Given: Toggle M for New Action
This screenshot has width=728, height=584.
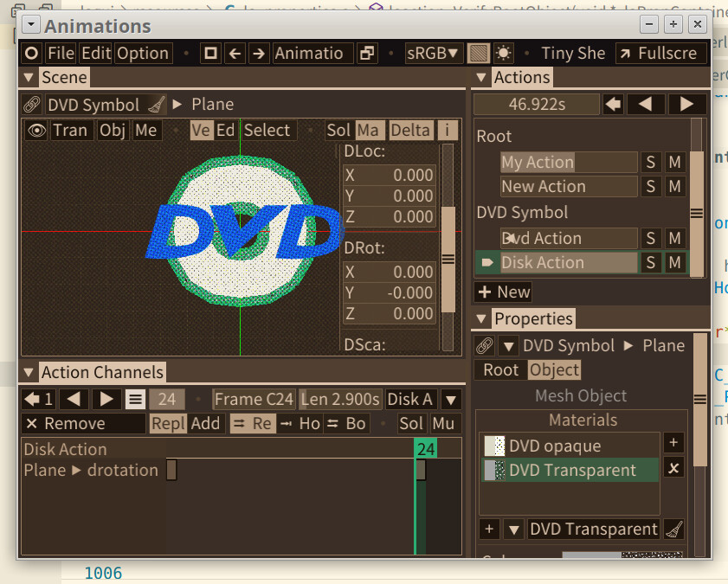Looking at the screenshot, I should 674,187.
